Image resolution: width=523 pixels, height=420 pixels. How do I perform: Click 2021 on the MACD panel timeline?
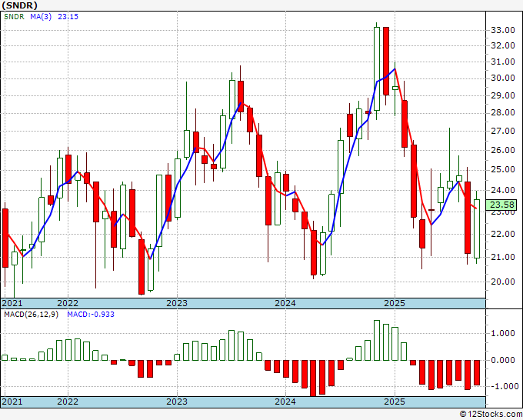12,402
